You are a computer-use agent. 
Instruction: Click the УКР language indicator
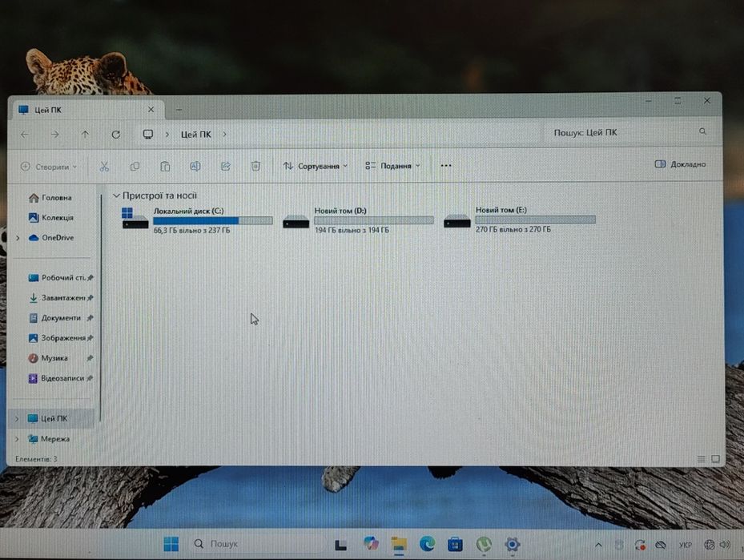tap(685, 545)
